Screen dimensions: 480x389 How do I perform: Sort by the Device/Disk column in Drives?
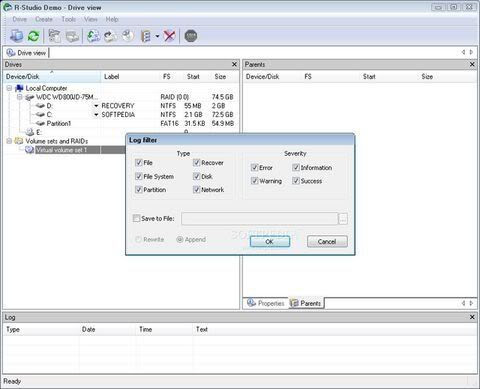click(52, 77)
